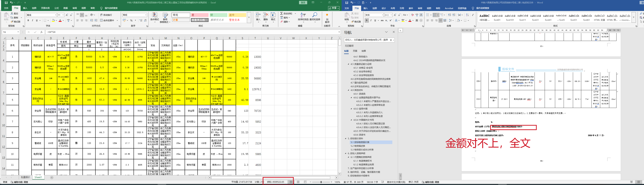The height and width of the screenshot is (185, 644).
Task: Open Excel's Sort & Filter (排序和筛选) tool
Action: click(303, 15)
